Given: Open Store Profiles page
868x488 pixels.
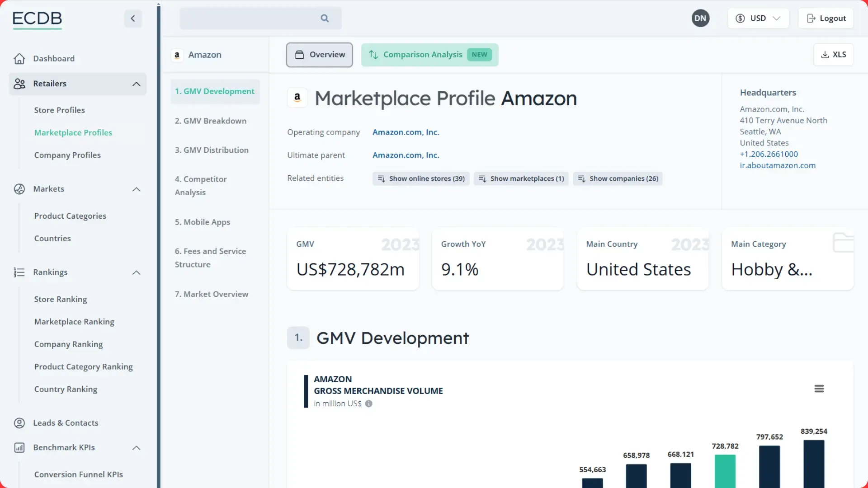Looking at the screenshot, I should 59,110.
